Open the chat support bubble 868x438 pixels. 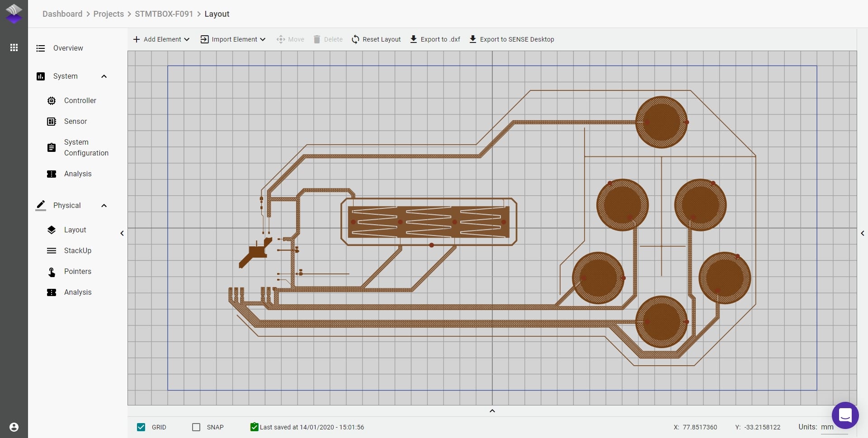[845, 415]
